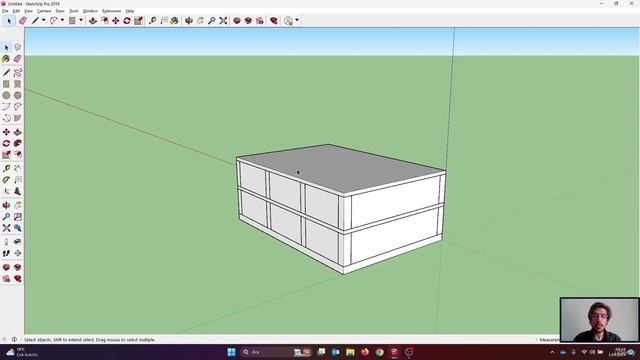Expand the Arc tool dropdown arrow
Image resolution: width=640 pixels, height=360 pixels.
point(62,20)
